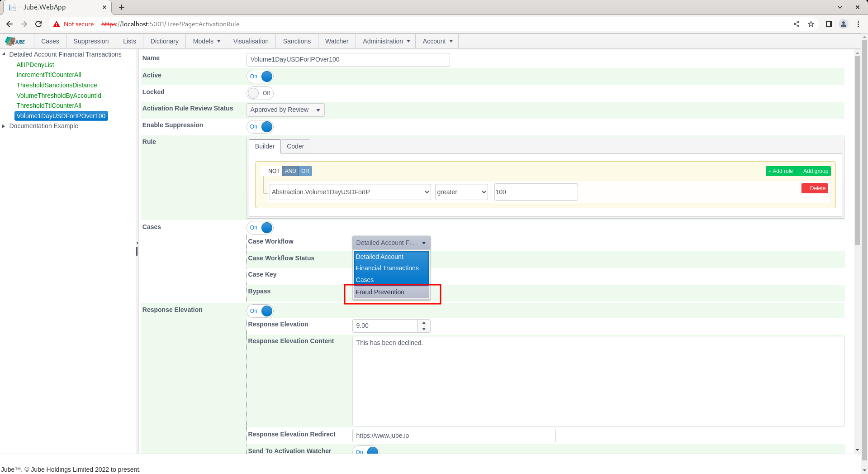Screen dimensions: 868x474
Task: Open a new browser tab
Action: (122, 7)
